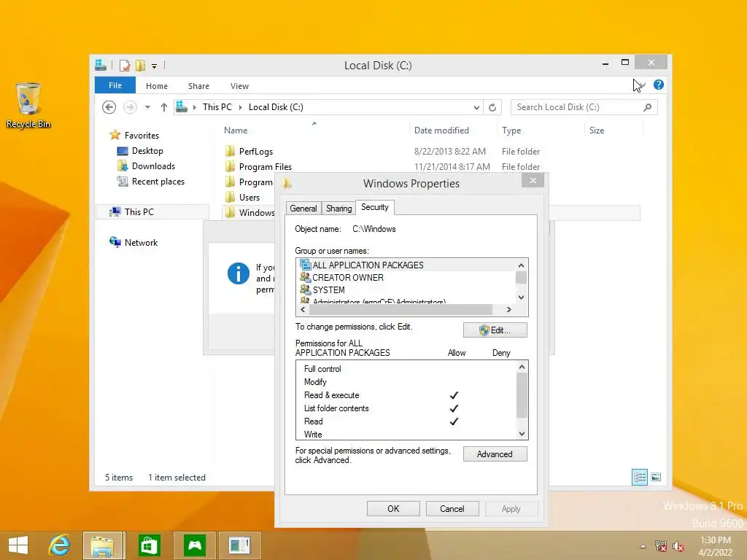Refresh the Local Disk (C:) view
This screenshot has width=747, height=560.
click(x=492, y=108)
